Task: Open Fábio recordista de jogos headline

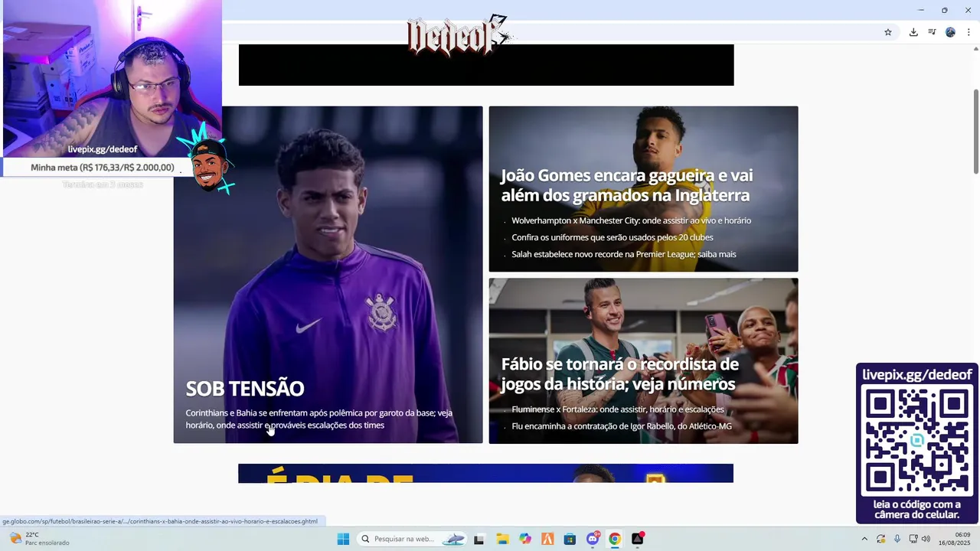Action: tap(619, 374)
